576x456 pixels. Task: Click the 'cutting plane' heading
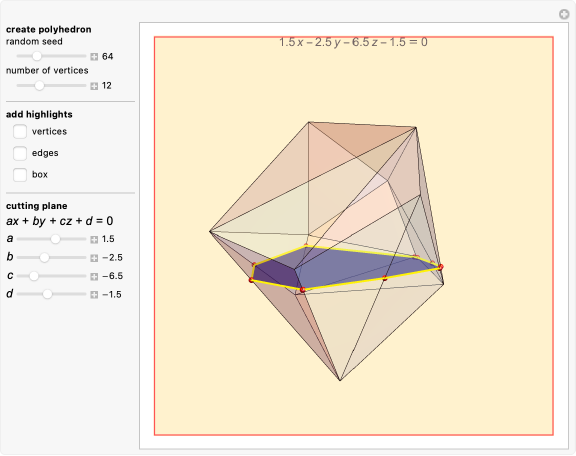36,206
